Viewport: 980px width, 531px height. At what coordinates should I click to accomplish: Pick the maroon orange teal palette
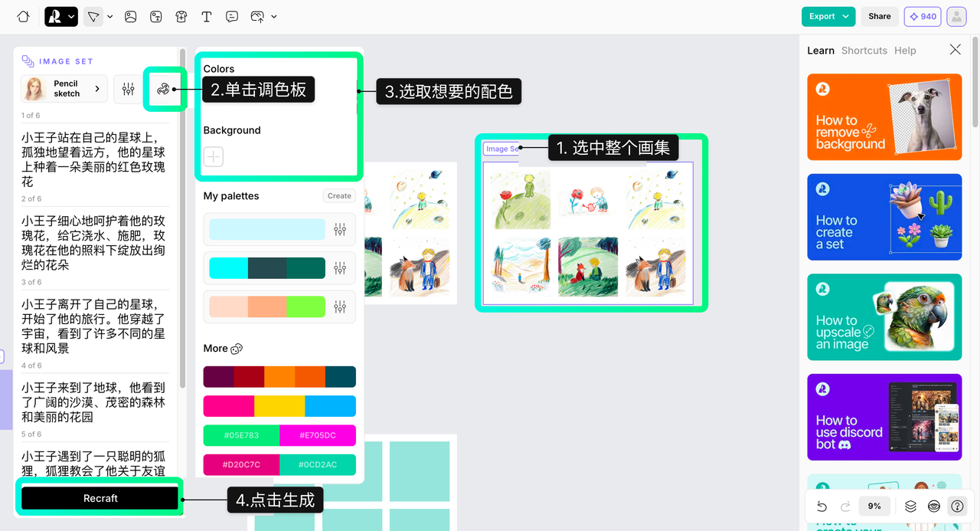tap(279, 377)
